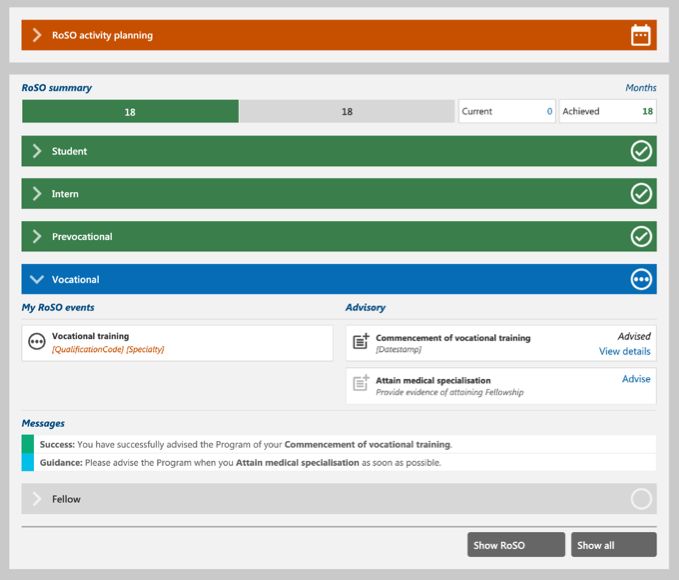Click the Fellow section title
Image resolution: width=679 pixels, height=580 pixels.
[x=66, y=499]
